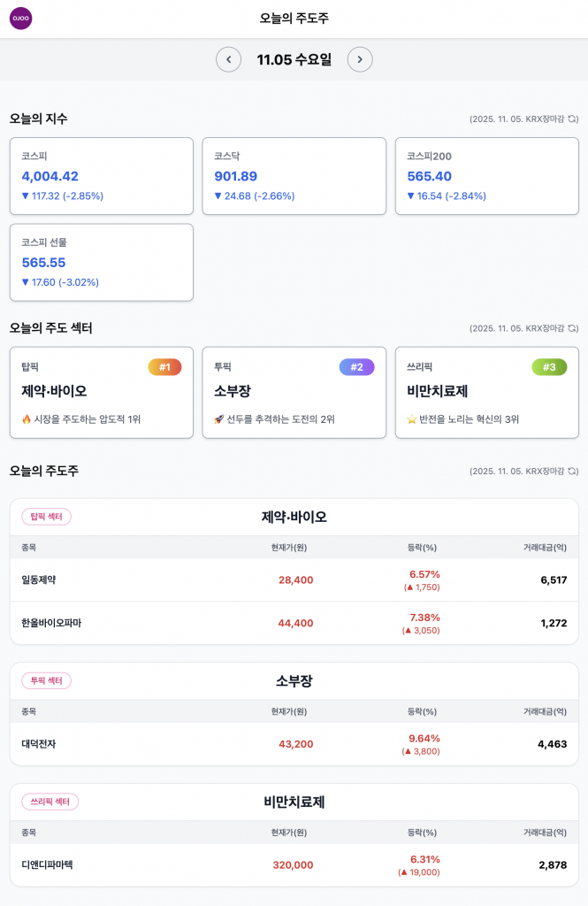Viewport: 588px width, 906px height.
Task: Go to the previous date arrow
Action: (x=228, y=59)
